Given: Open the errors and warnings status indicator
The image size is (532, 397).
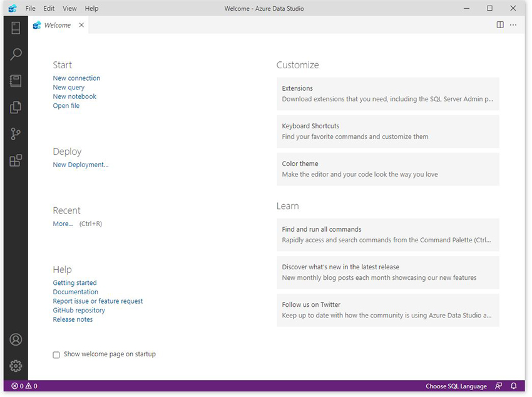Looking at the screenshot, I should click(24, 386).
